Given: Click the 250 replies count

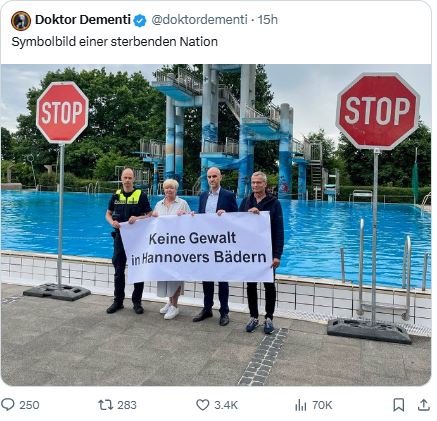Looking at the screenshot, I should point(29,405).
